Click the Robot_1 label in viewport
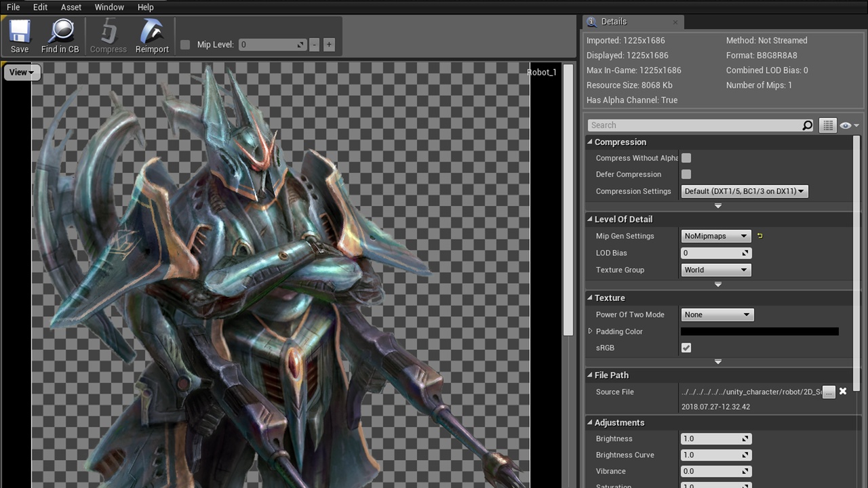868x488 pixels. tap(542, 73)
